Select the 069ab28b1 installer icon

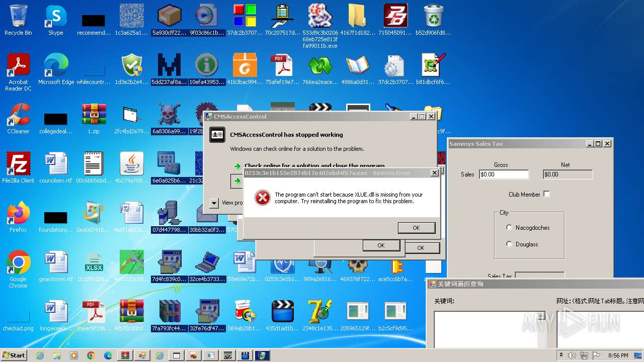coord(245,316)
